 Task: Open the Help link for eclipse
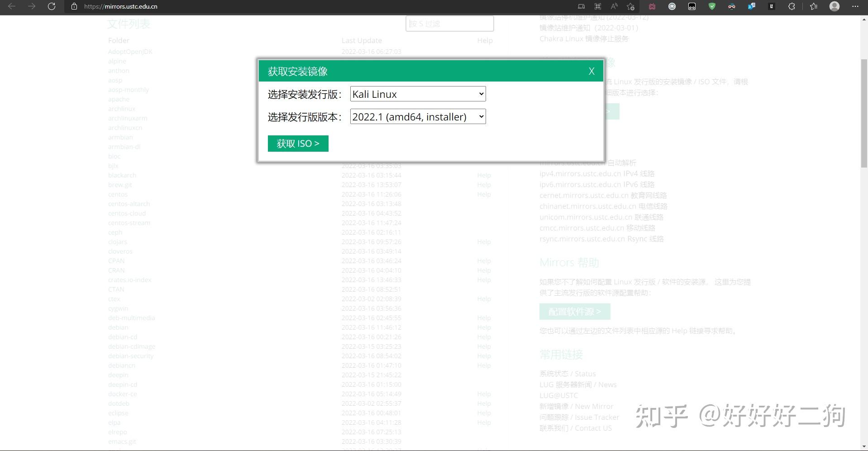click(484, 413)
